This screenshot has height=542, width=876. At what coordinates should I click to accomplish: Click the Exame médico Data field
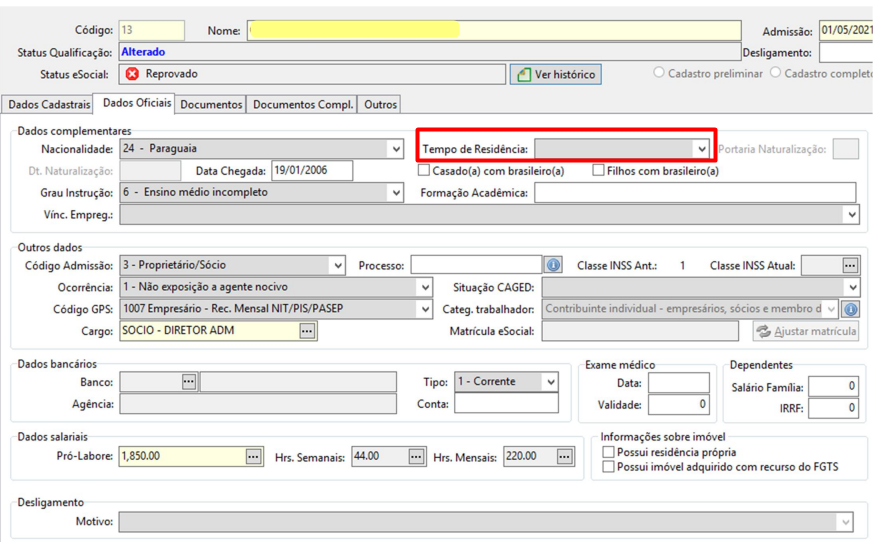pyautogui.click(x=679, y=383)
